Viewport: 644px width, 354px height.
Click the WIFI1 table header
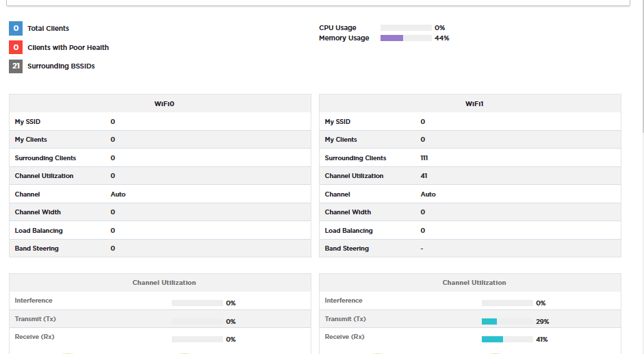(470, 103)
